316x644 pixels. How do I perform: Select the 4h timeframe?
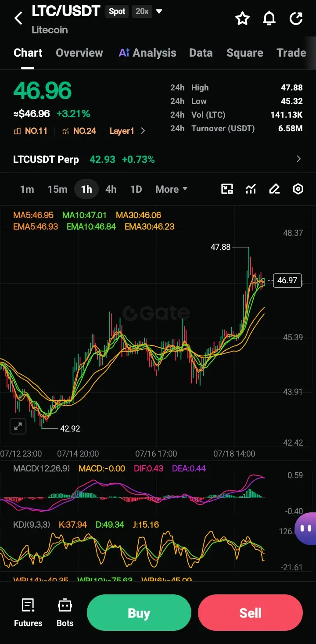(x=111, y=189)
